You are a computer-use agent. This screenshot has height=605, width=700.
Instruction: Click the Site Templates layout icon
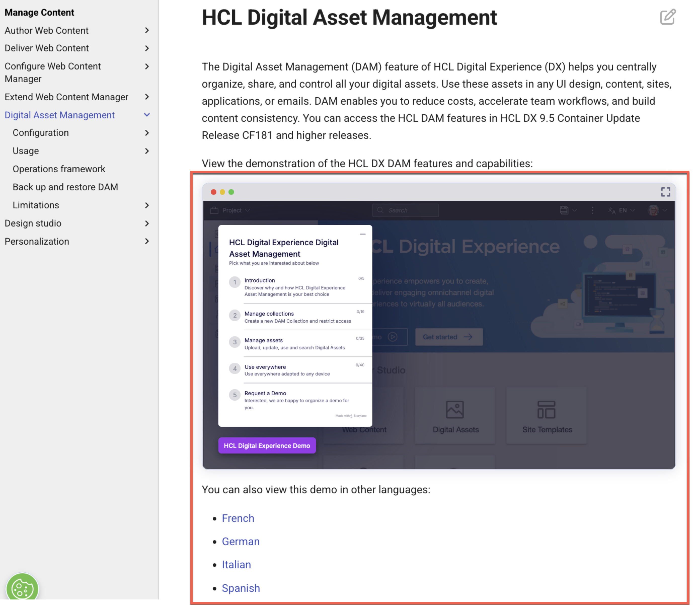point(546,410)
